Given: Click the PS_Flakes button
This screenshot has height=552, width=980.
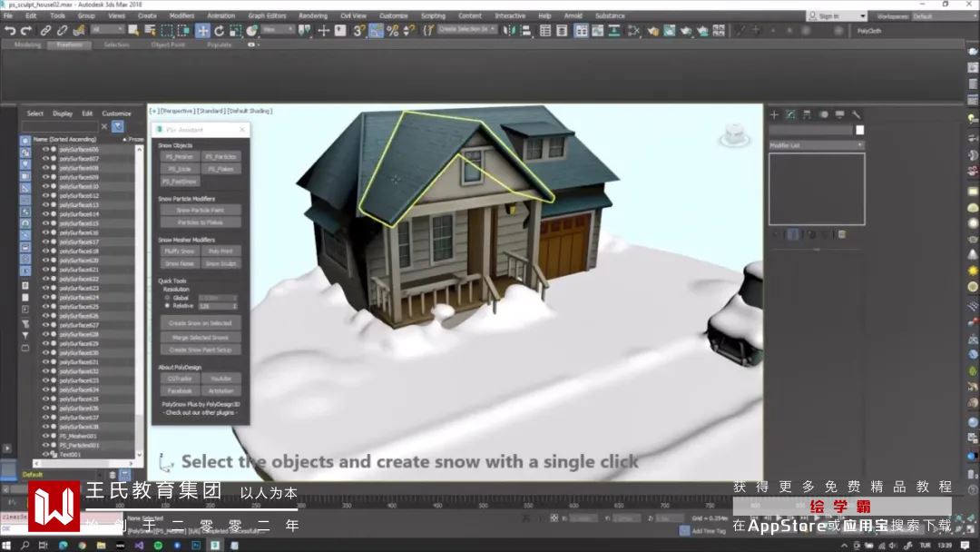Looking at the screenshot, I should point(220,170).
